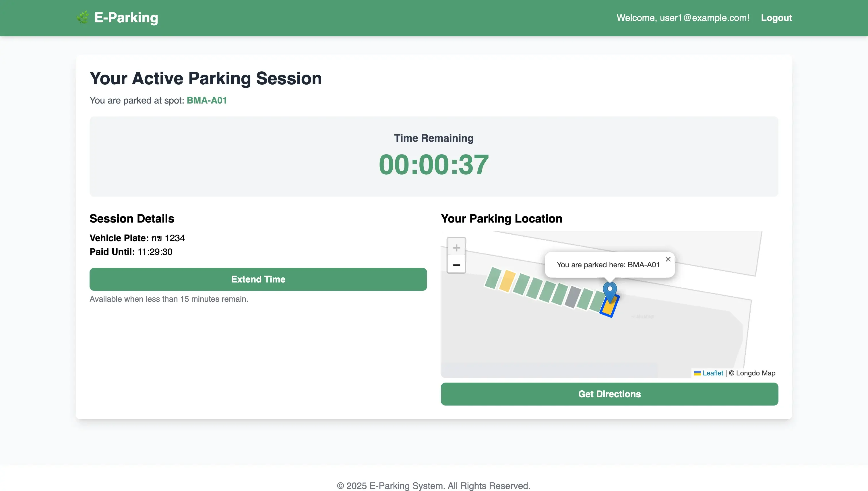Click the 2025 E-Parking System footer text
868x491 pixels.
click(434, 486)
